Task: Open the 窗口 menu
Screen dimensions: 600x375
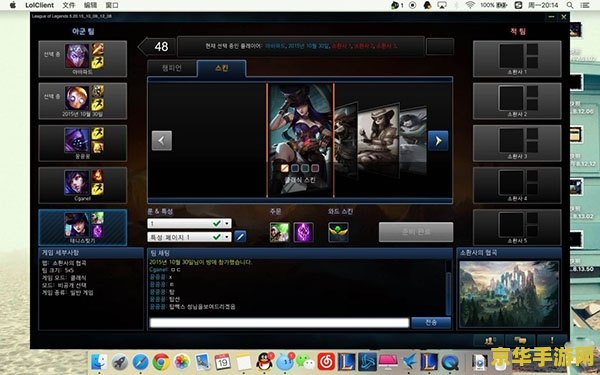Action: pyautogui.click(x=112, y=5)
